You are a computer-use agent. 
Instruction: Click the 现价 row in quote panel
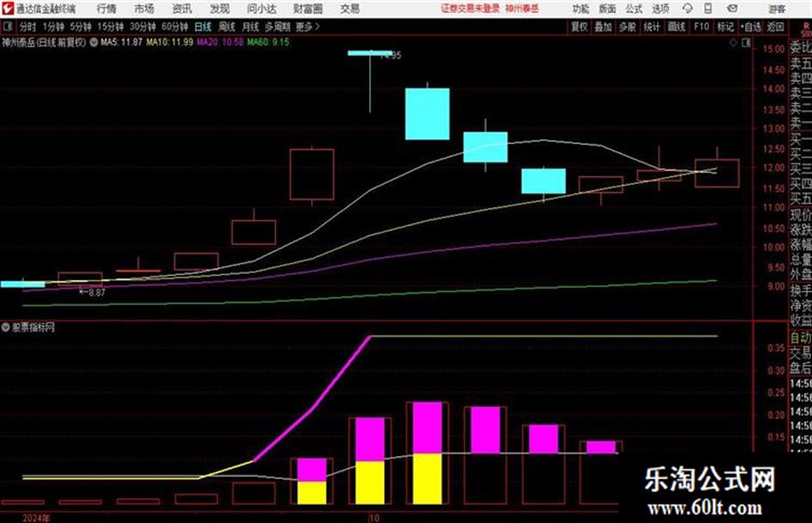(801, 215)
